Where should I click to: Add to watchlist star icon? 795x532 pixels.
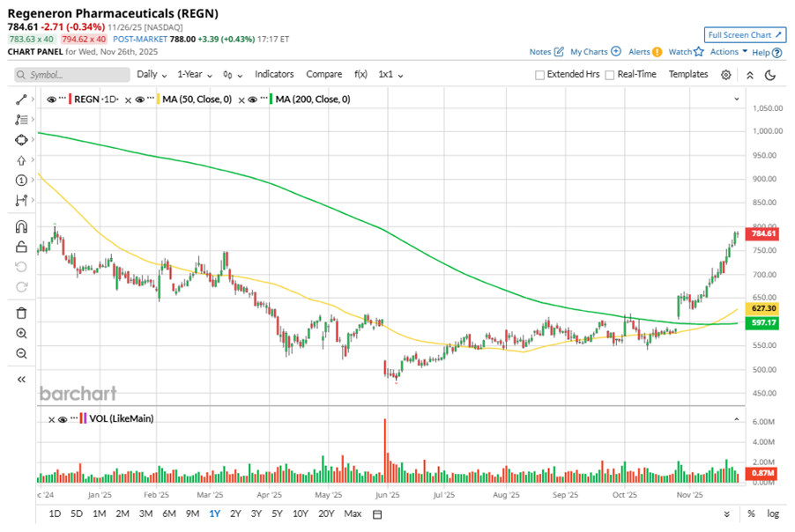(699, 52)
